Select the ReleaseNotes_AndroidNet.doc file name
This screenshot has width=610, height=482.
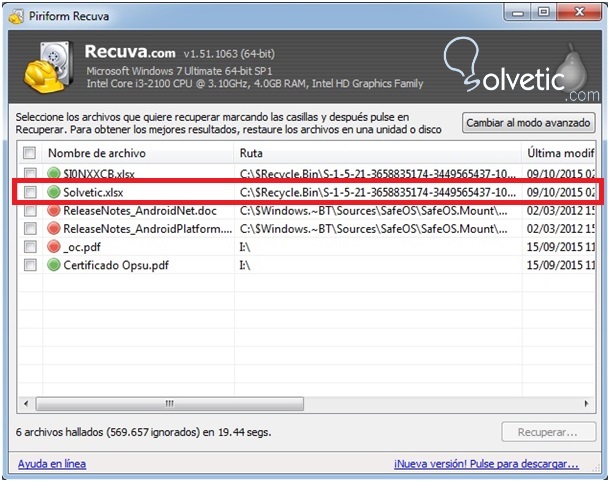point(140,211)
